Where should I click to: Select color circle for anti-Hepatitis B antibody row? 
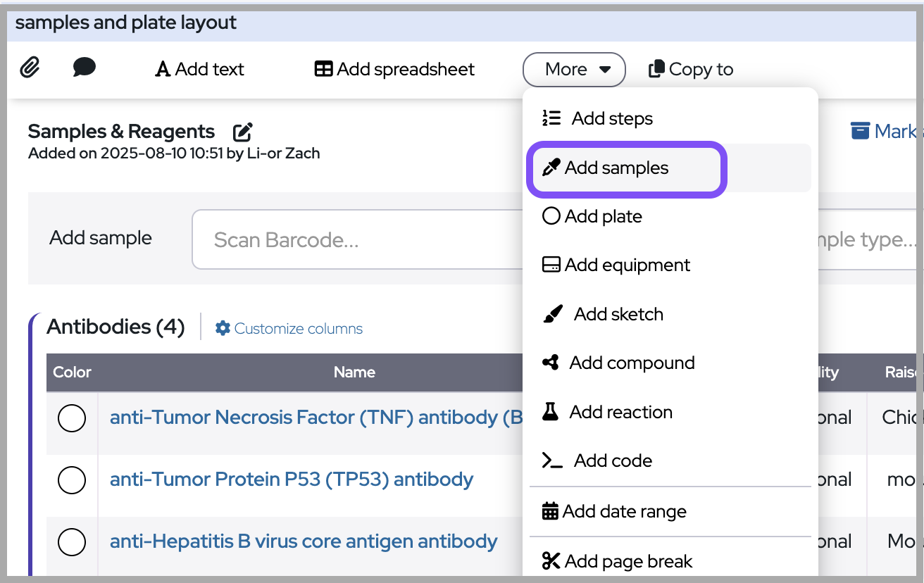[72, 542]
